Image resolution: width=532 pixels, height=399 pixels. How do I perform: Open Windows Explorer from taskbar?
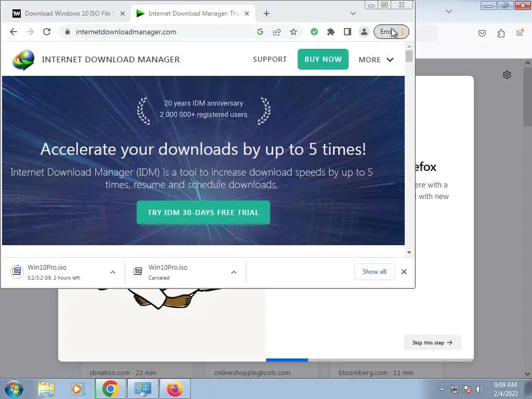(46, 389)
